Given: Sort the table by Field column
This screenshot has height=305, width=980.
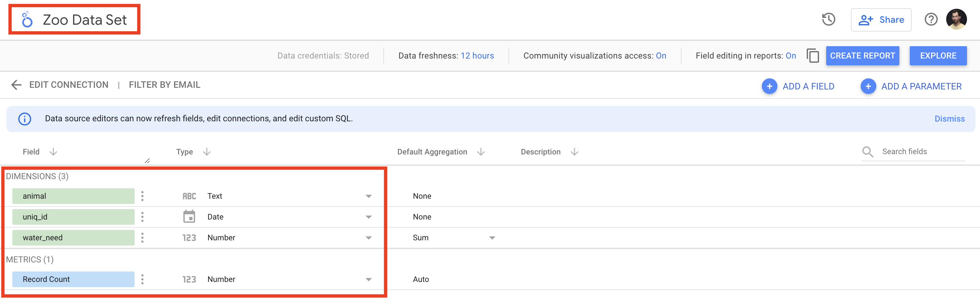Looking at the screenshot, I should pos(53,152).
